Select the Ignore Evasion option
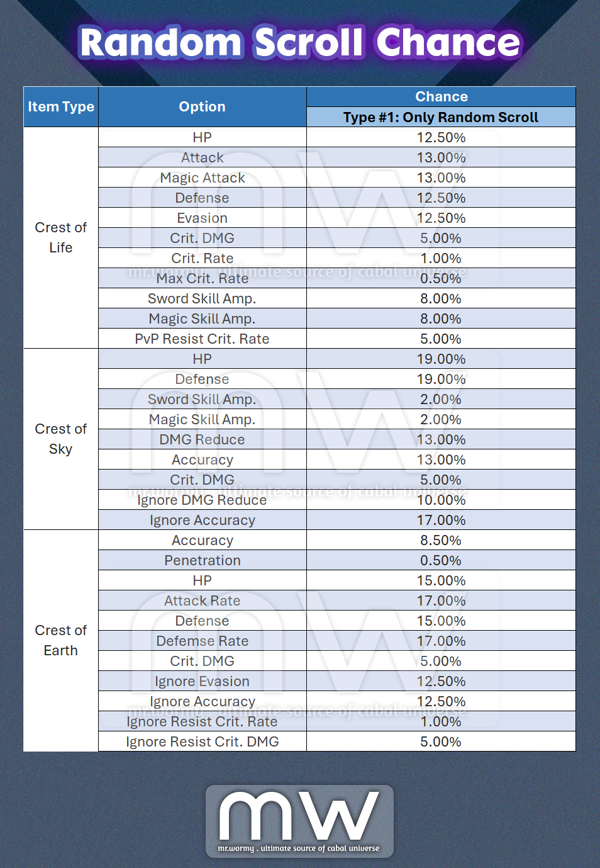Image resolution: width=600 pixels, height=868 pixels. coord(202,681)
